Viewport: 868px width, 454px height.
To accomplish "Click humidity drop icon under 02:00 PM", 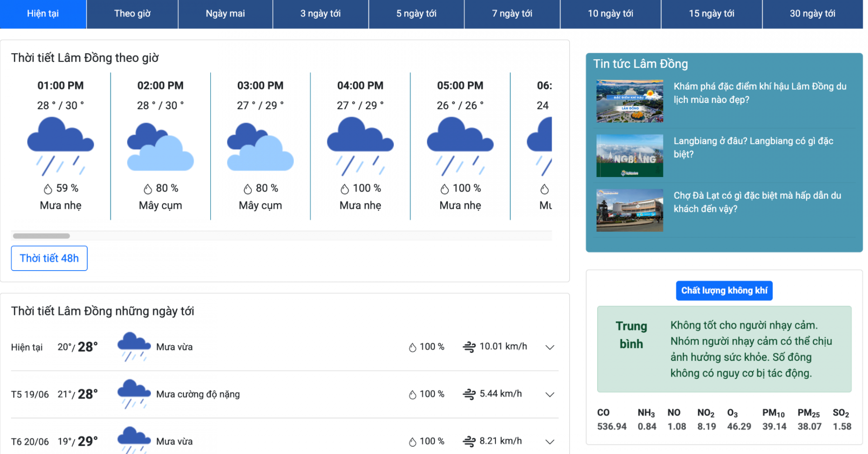I will tap(148, 189).
